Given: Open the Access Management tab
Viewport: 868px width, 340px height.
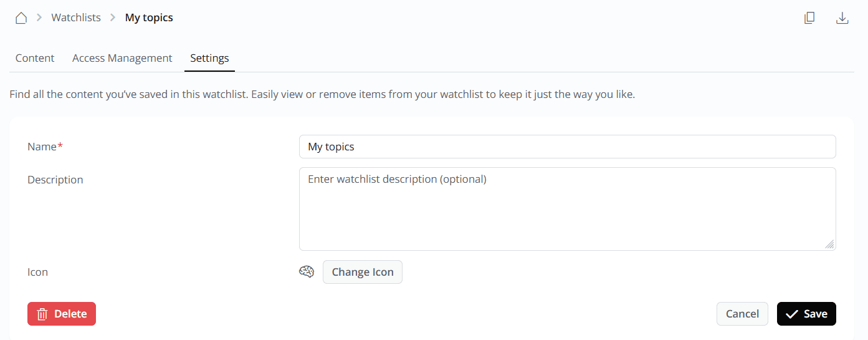Looking at the screenshot, I should click(x=122, y=58).
